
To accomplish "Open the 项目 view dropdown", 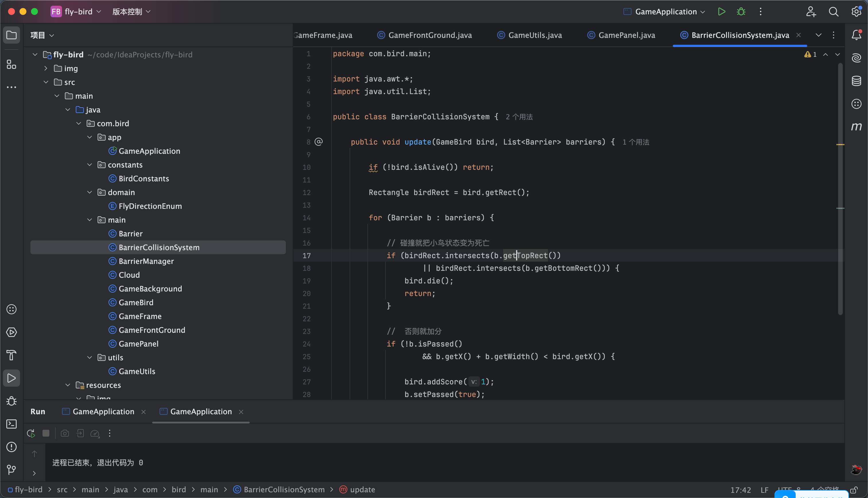I will 42,35.
